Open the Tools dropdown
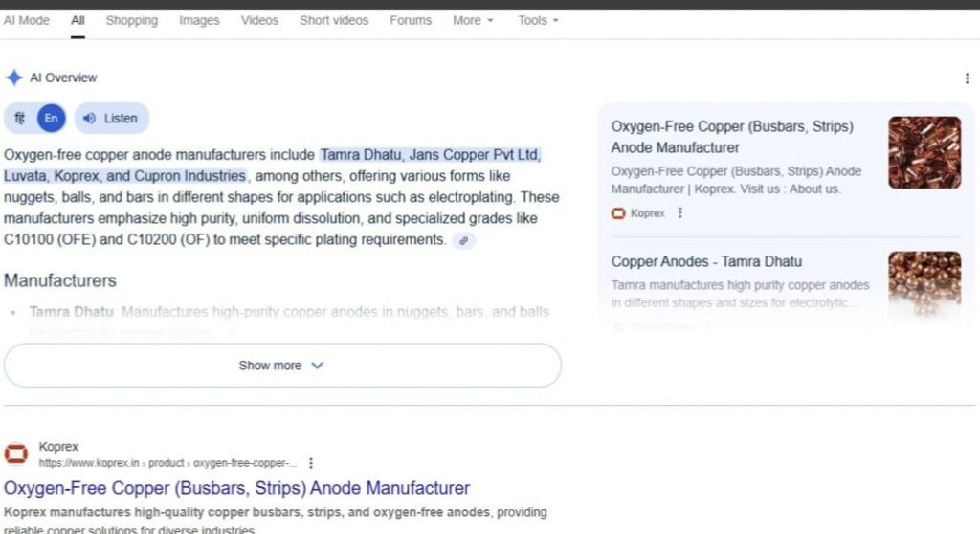 (538, 20)
